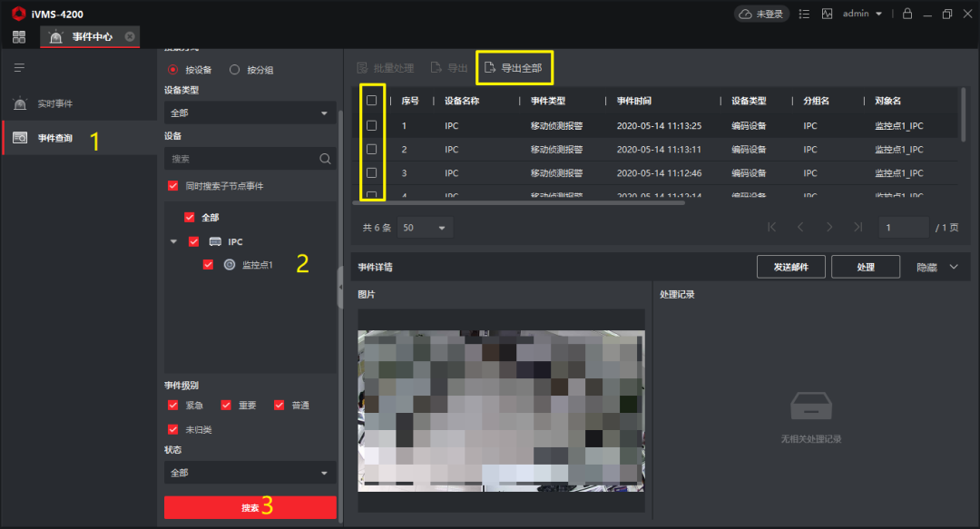980x529 pixels.
Task: Select the 按分组 radio button
Action: [234, 69]
